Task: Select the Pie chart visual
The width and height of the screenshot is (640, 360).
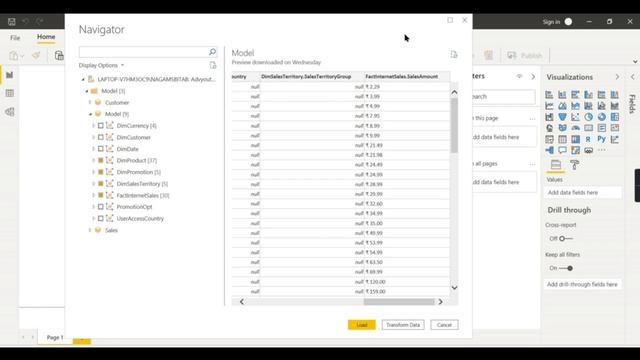Action: coord(589,117)
